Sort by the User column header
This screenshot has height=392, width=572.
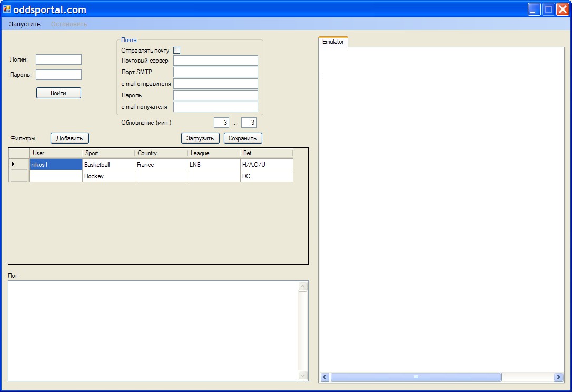point(56,153)
